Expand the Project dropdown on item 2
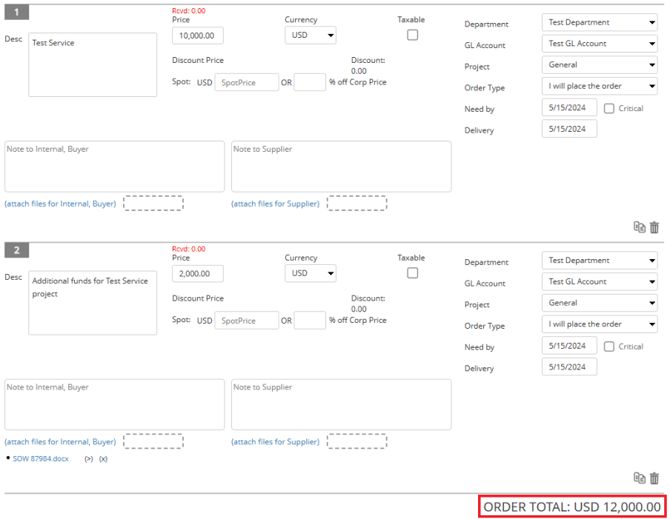This screenshot has height=519, width=670. point(599,303)
